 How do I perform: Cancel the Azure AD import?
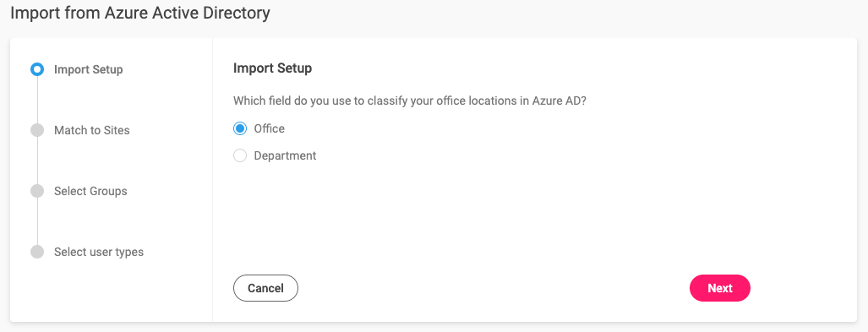(x=265, y=288)
